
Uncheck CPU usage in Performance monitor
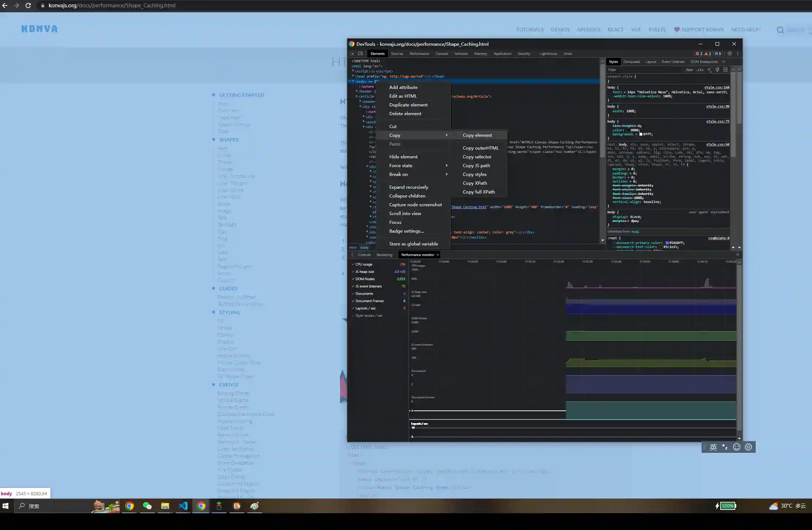coord(353,264)
